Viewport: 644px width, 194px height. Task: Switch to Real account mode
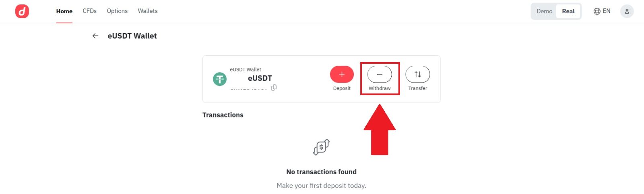[568, 11]
